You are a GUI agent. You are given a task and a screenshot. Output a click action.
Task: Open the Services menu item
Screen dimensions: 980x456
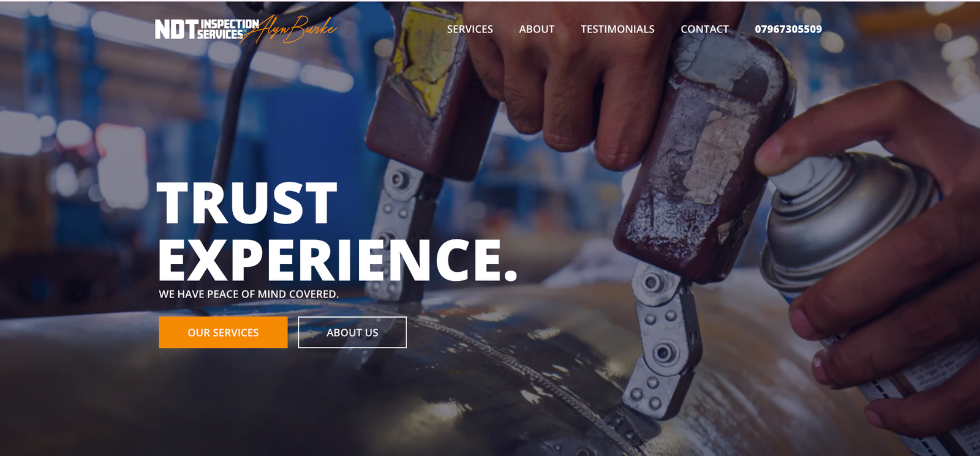pyautogui.click(x=470, y=29)
